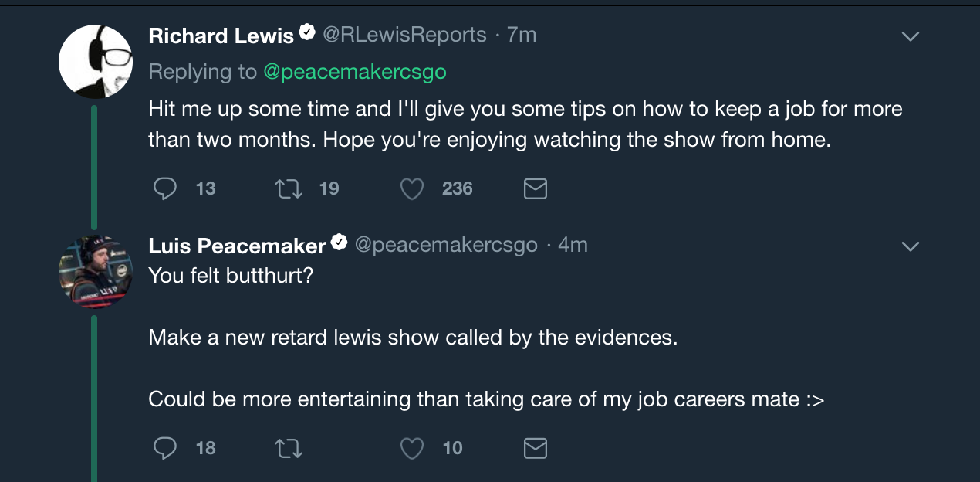Image resolution: width=980 pixels, height=482 pixels.
Task: View Luis Peacemaker's profile photo
Action: coord(96,270)
